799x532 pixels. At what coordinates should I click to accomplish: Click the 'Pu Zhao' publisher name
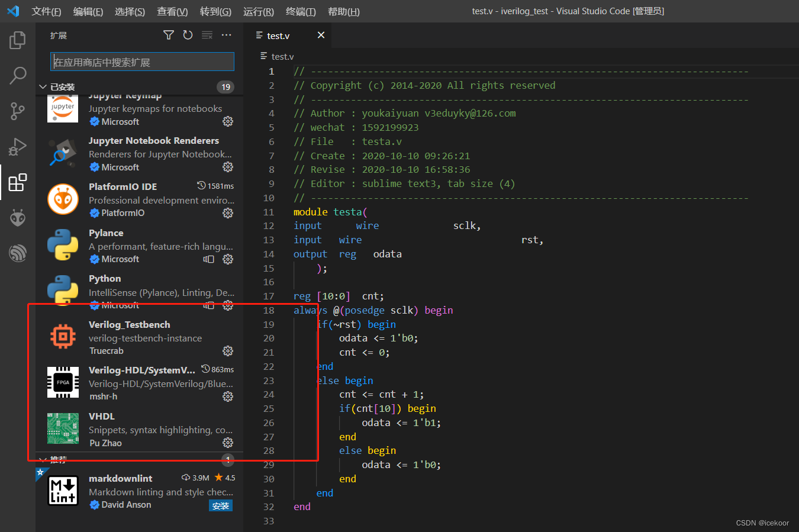point(105,443)
